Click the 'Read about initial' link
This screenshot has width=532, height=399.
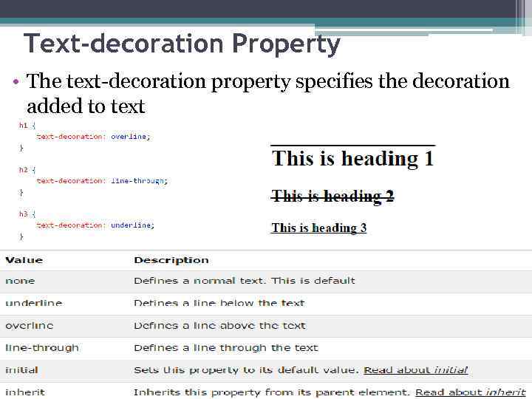(415, 370)
